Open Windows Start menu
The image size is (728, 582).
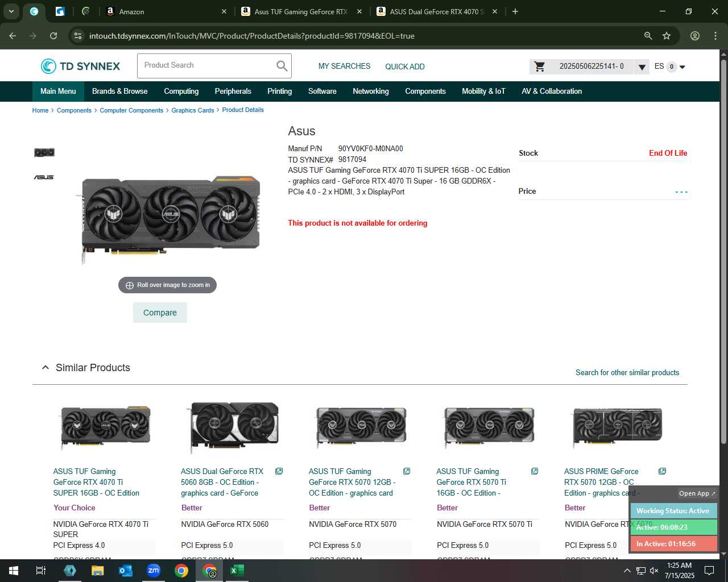click(x=14, y=571)
